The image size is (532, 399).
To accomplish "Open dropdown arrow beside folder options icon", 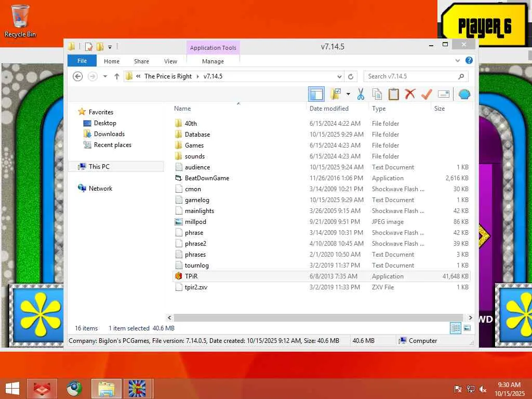I will (x=348, y=94).
